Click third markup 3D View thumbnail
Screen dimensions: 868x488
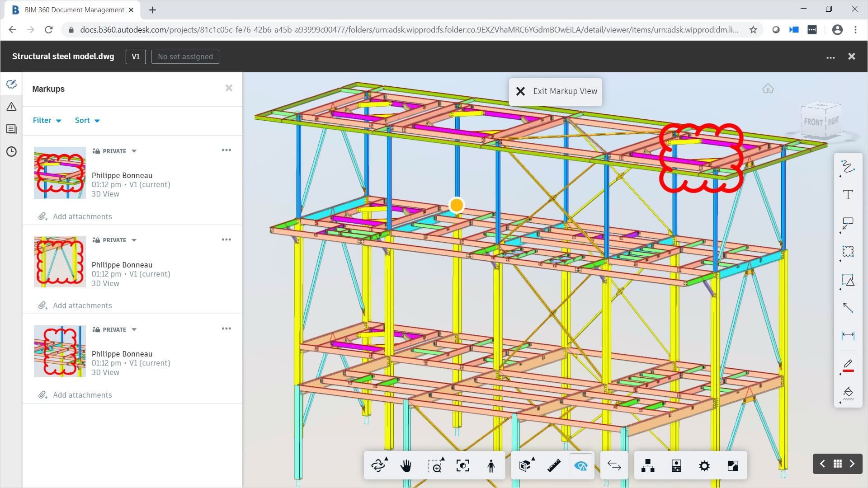(59, 352)
